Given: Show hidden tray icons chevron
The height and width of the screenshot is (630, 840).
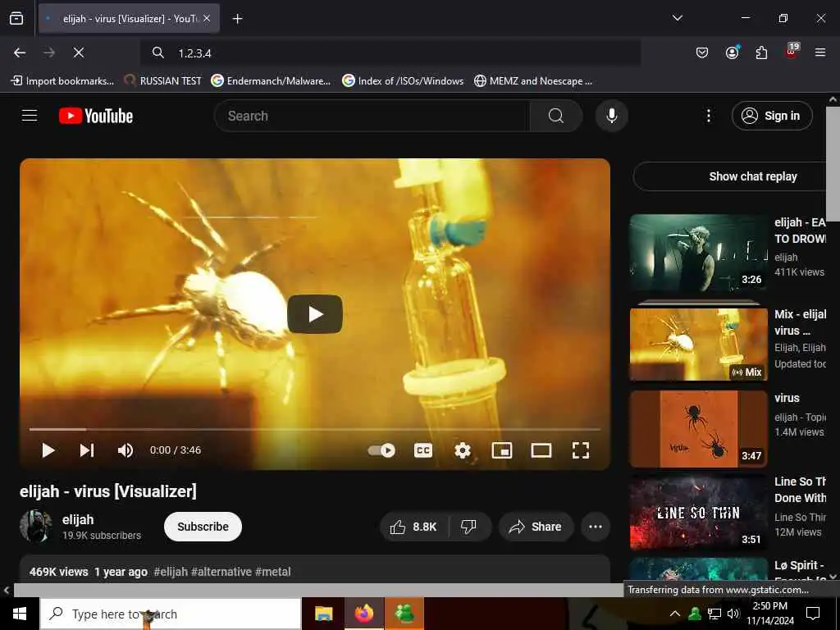Looking at the screenshot, I should [x=675, y=614].
